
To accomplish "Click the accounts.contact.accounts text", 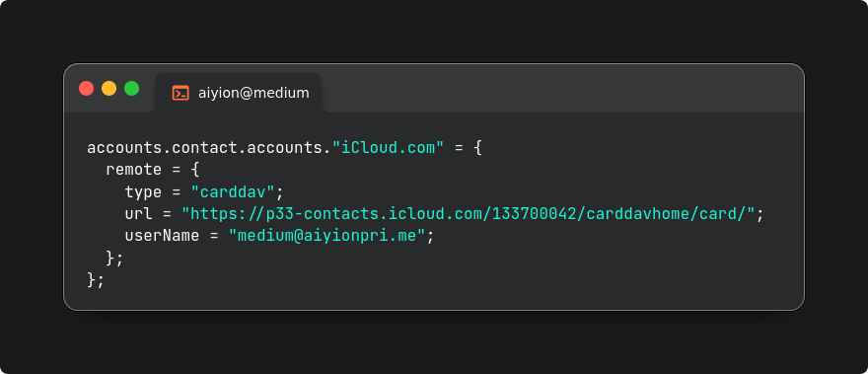I will tap(204, 148).
